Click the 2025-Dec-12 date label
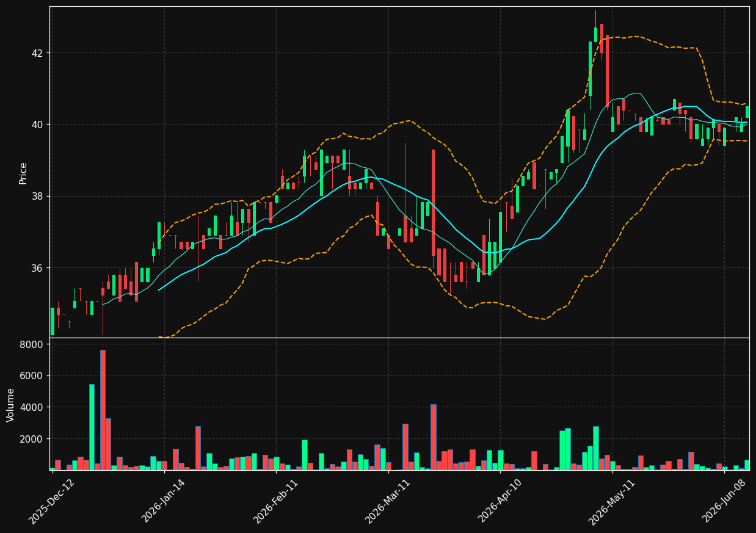756x533 pixels. [x=51, y=501]
